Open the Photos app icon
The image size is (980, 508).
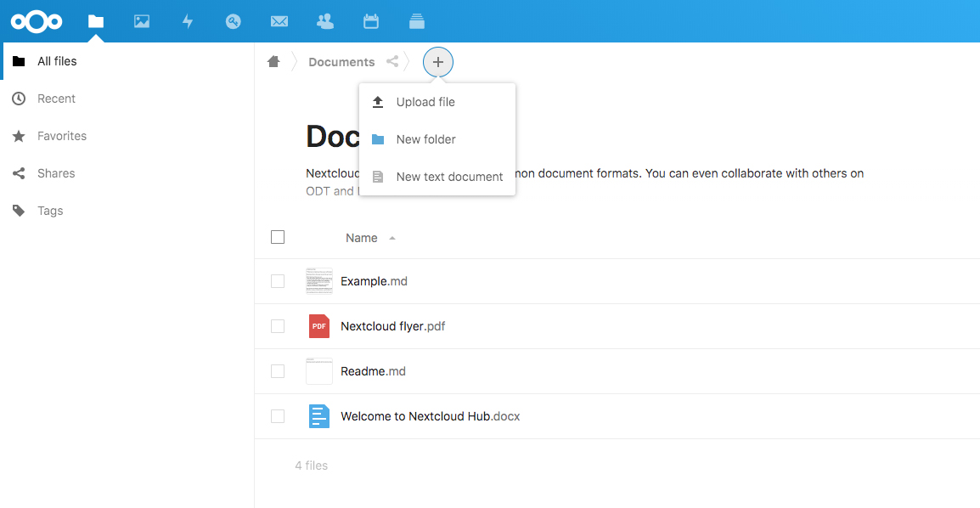(142, 22)
